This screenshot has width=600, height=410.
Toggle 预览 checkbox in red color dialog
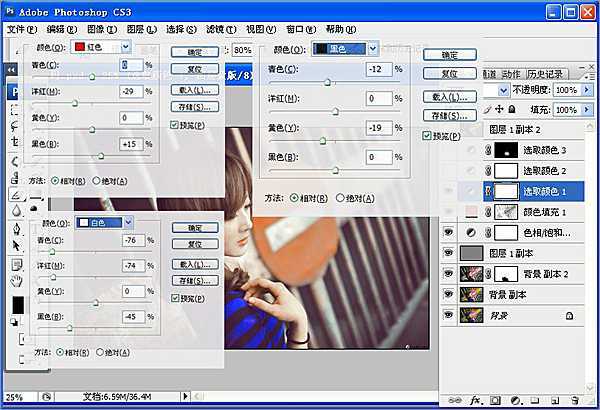174,125
